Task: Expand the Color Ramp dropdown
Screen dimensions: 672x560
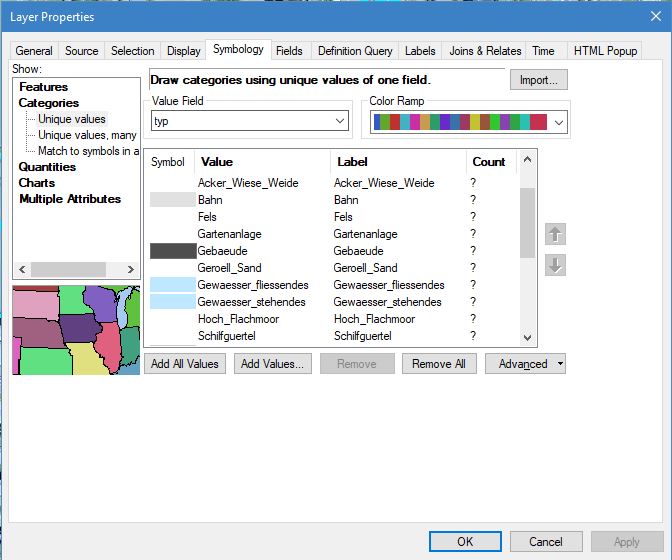Action: coord(558,122)
